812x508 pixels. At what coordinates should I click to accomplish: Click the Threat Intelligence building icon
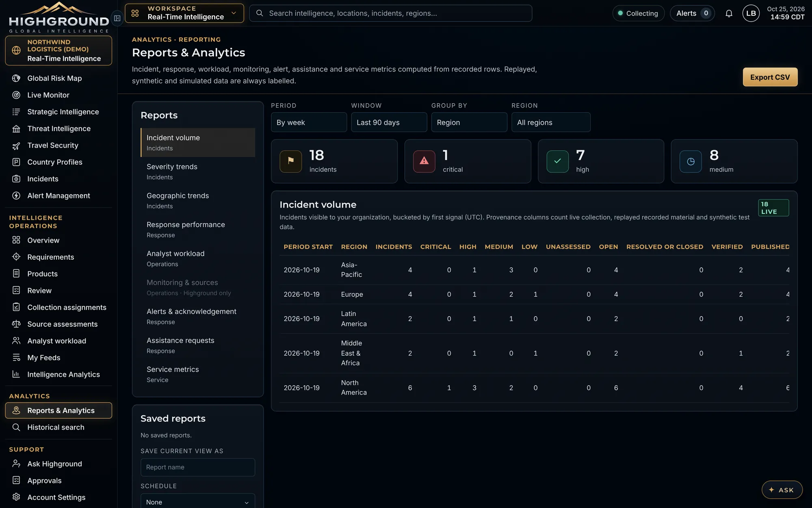(16, 129)
